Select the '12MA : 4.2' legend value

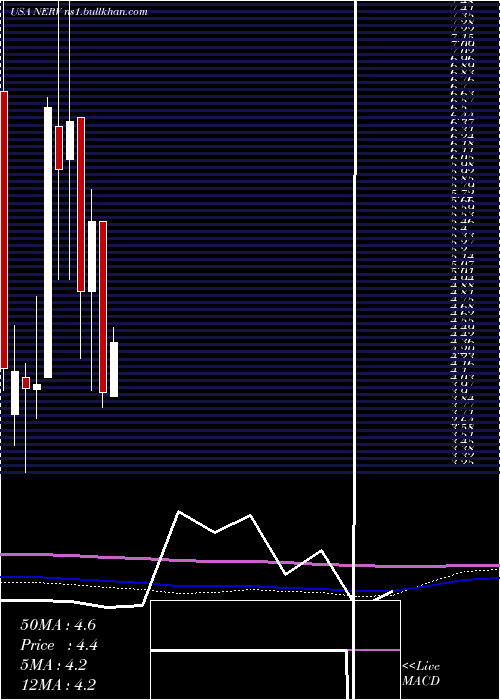click(58, 685)
